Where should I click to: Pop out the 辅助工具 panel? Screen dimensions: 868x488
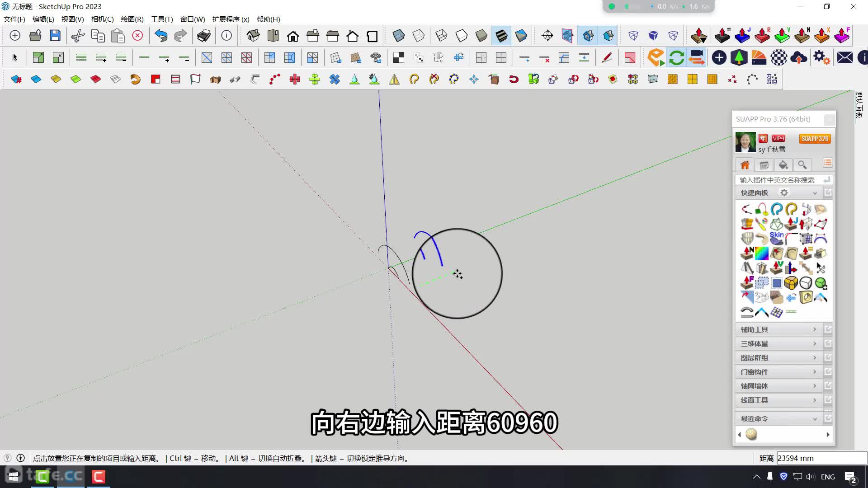point(828,329)
